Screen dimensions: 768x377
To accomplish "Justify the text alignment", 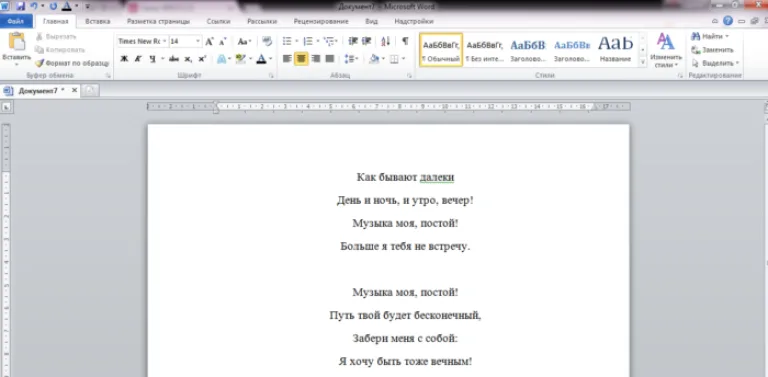I will pos(330,59).
